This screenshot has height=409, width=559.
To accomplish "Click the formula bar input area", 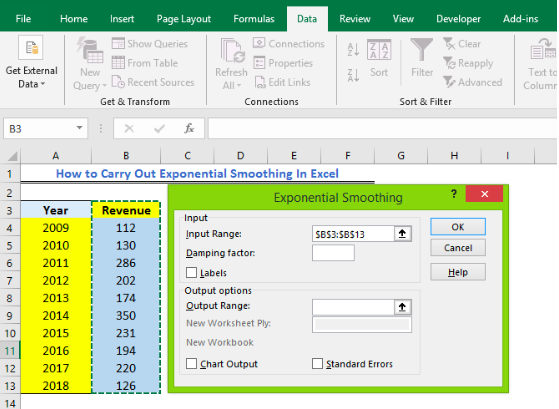I will coord(383,128).
